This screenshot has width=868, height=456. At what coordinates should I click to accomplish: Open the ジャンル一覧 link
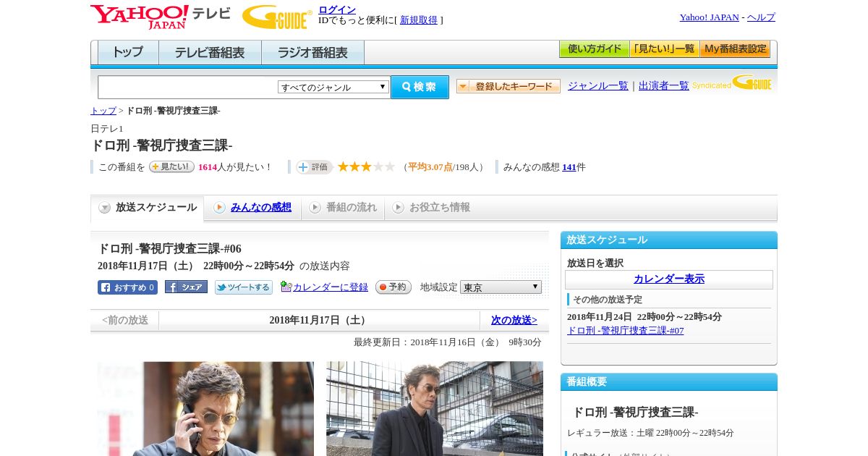(x=597, y=86)
